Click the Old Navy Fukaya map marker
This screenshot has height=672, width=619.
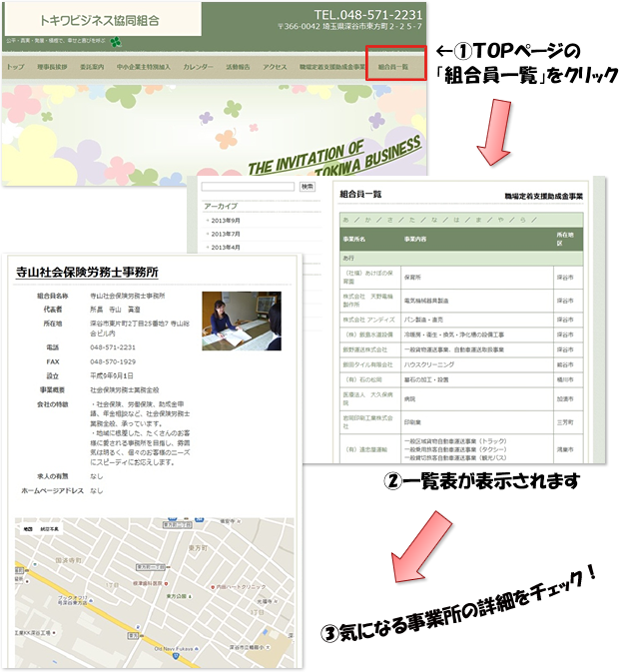tap(197, 649)
